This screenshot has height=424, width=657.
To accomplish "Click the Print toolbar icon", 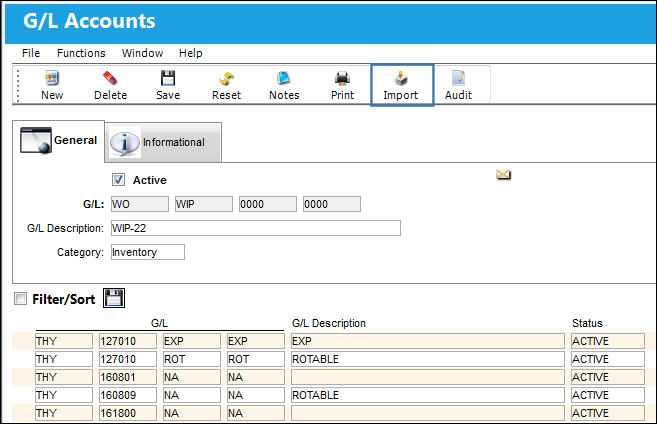I will [342, 78].
